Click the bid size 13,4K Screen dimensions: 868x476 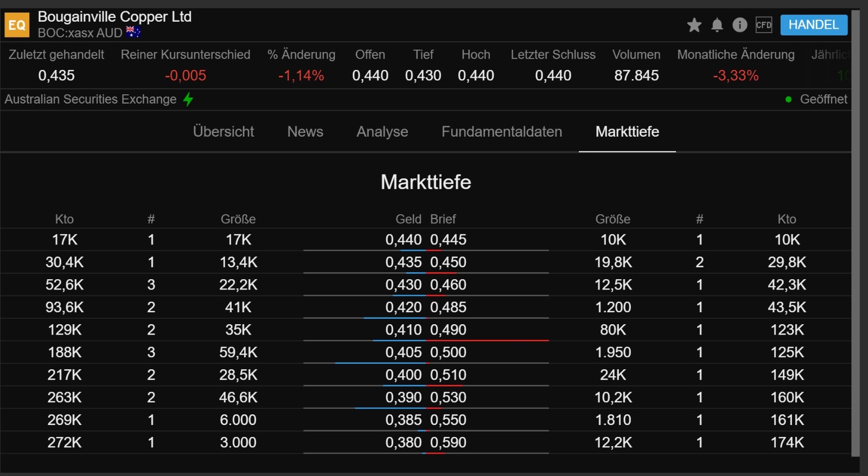(238, 262)
